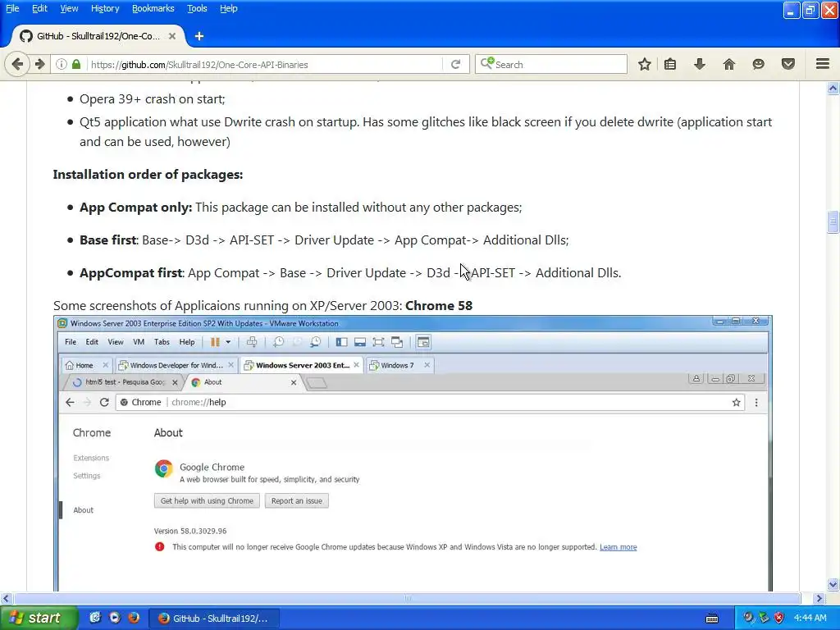Screen dimensions: 840x630
Task: Click the vertical scrollbar down arrow
Action: (833, 584)
